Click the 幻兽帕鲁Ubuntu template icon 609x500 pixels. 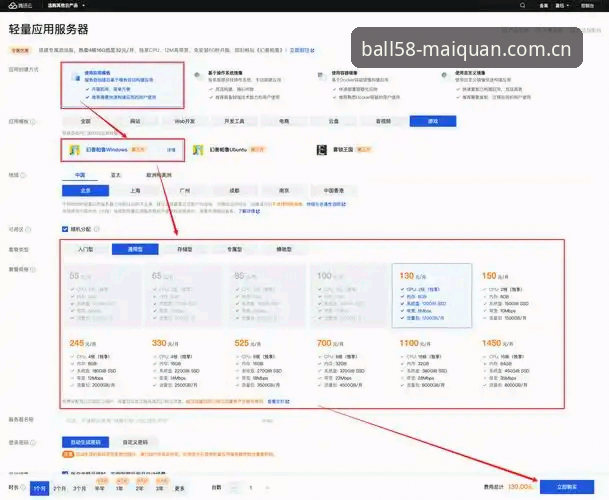(198, 150)
